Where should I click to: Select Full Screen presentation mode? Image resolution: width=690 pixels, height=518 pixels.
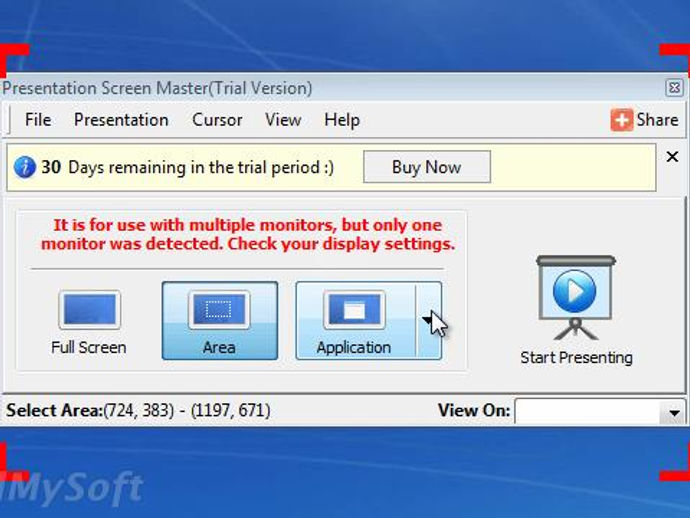click(x=89, y=322)
